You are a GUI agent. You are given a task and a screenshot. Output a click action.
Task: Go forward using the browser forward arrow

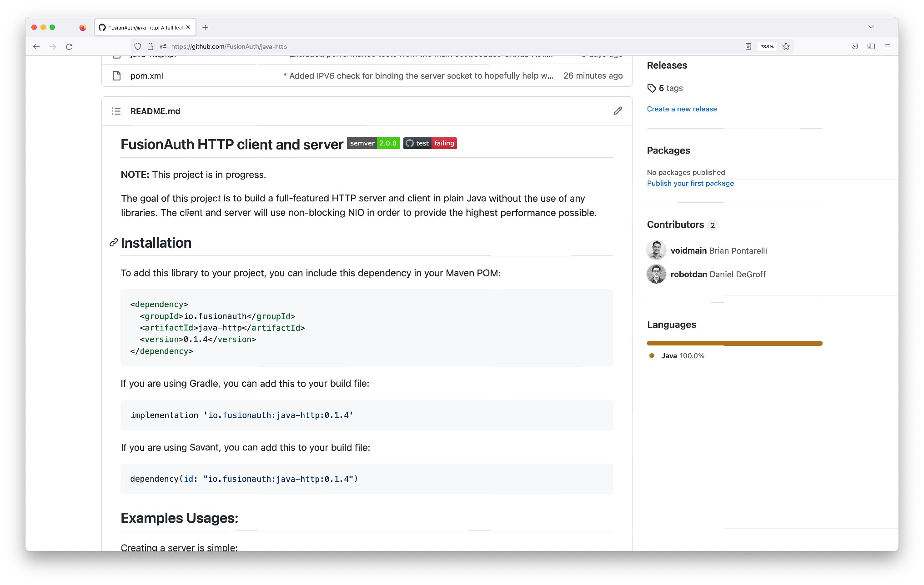tap(53, 47)
